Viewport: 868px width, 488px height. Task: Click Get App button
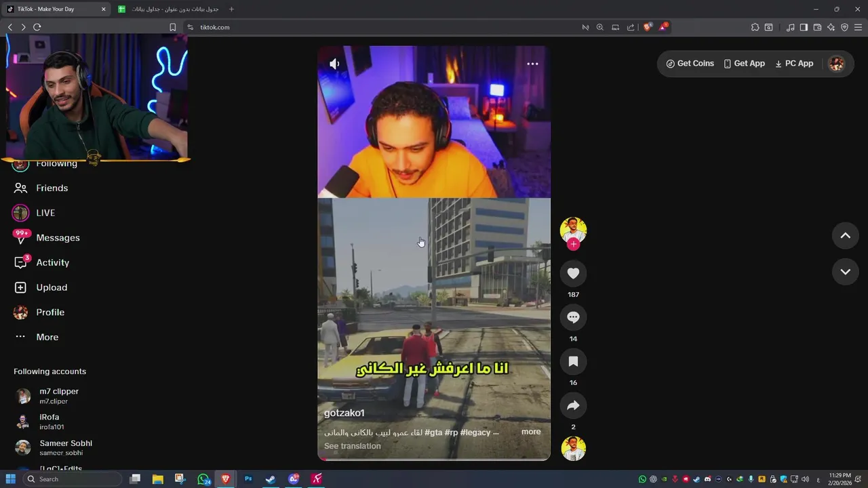click(x=744, y=64)
